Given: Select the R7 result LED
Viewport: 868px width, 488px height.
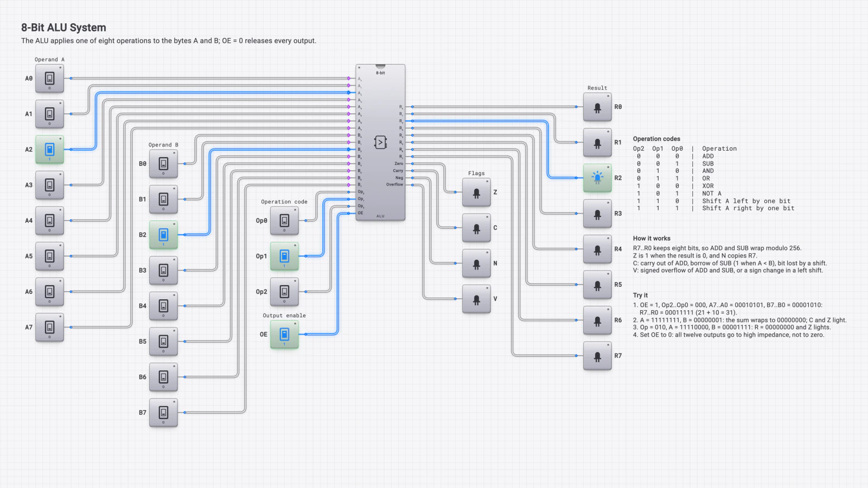Looking at the screenshot, I should tap(597, 356).
